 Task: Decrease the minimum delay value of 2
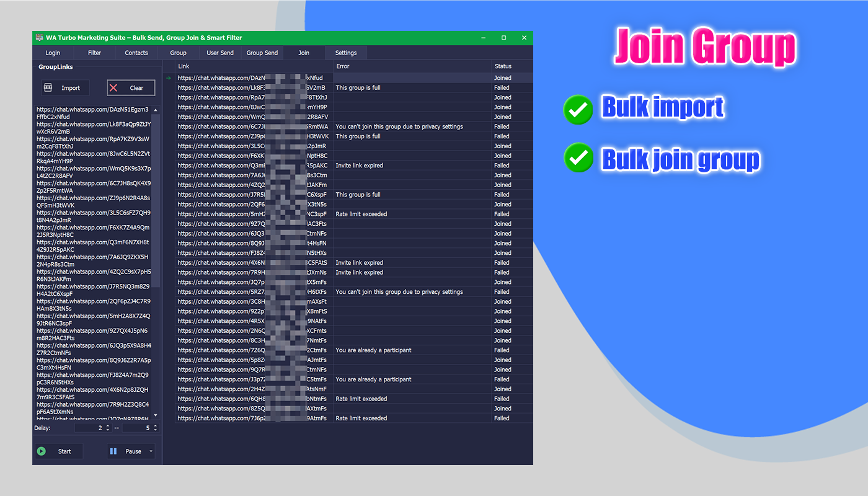point(108,430)
